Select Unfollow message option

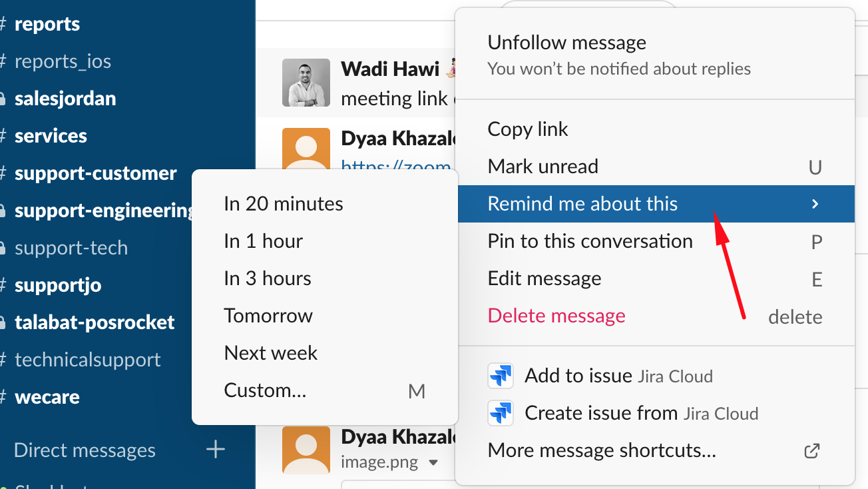pos(566,43)
